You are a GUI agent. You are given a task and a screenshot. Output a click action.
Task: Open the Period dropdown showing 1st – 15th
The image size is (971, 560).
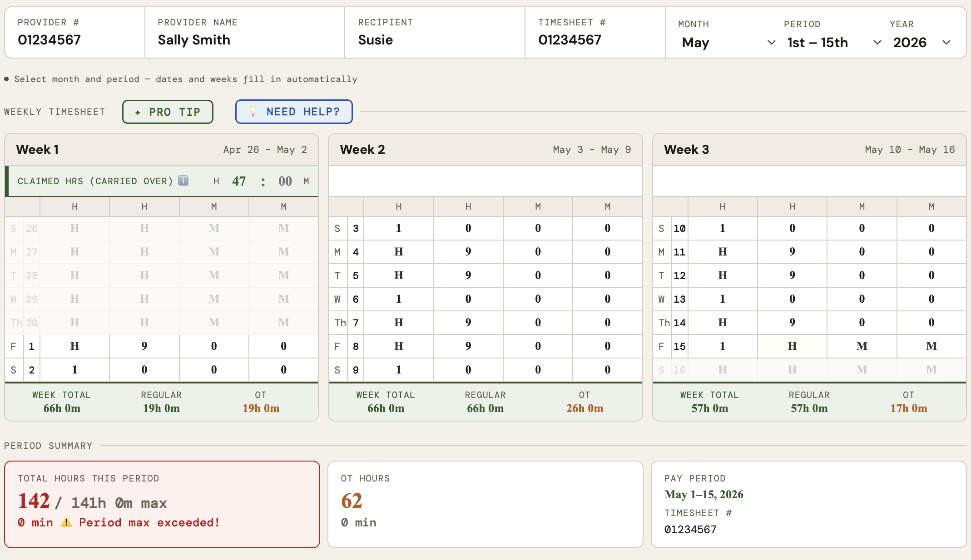(x=834, y=43)
